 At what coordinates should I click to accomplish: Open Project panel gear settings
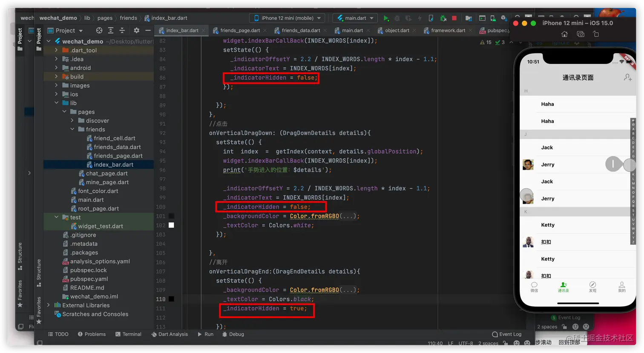[136, 30]
